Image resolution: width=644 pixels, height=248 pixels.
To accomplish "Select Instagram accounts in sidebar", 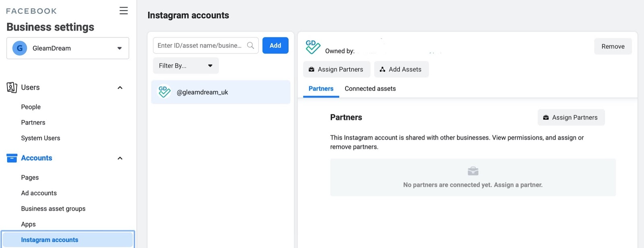I will [x=68, y=240].
